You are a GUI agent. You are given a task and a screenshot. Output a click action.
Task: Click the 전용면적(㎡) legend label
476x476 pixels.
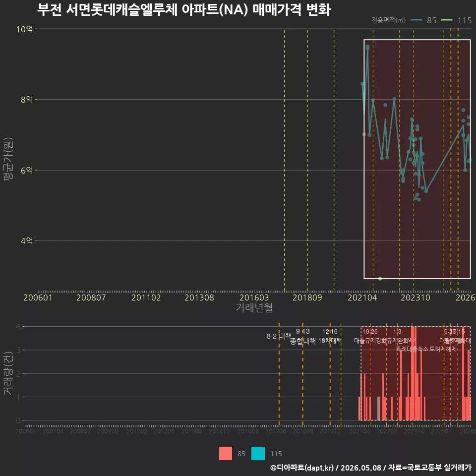(389, 20)
